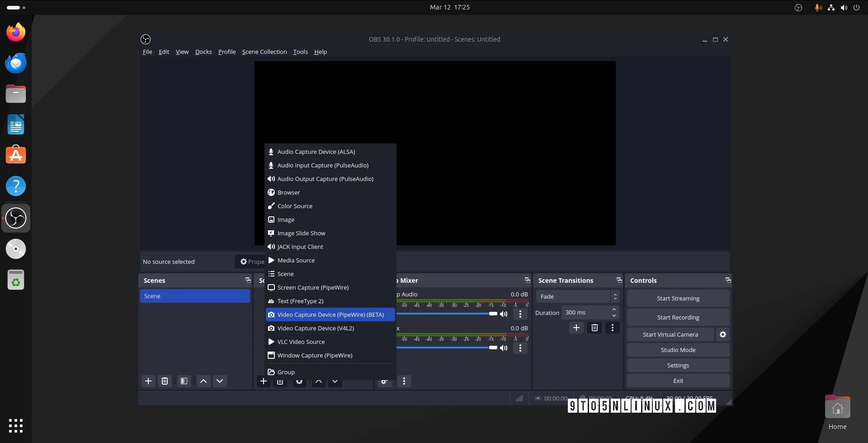
Task: Click Start Streaming button
Action: tap(678, 298)
